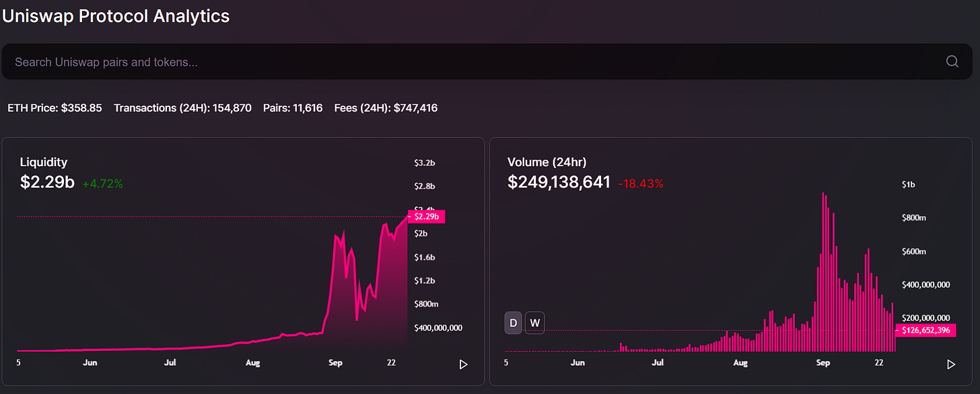Click the Sep date label on Liquidity chart
Viewport: 980px width, 394px height.
[335, 363]
